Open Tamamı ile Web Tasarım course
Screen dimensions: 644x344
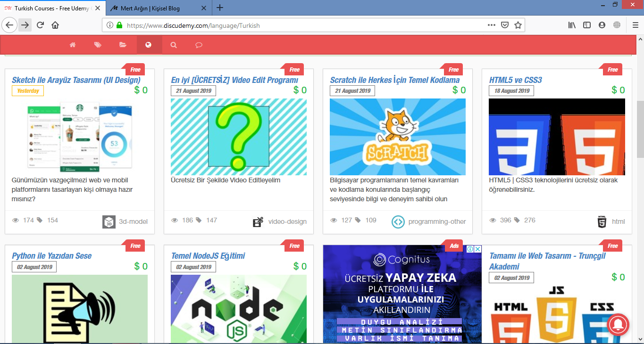tap(547, 261)
